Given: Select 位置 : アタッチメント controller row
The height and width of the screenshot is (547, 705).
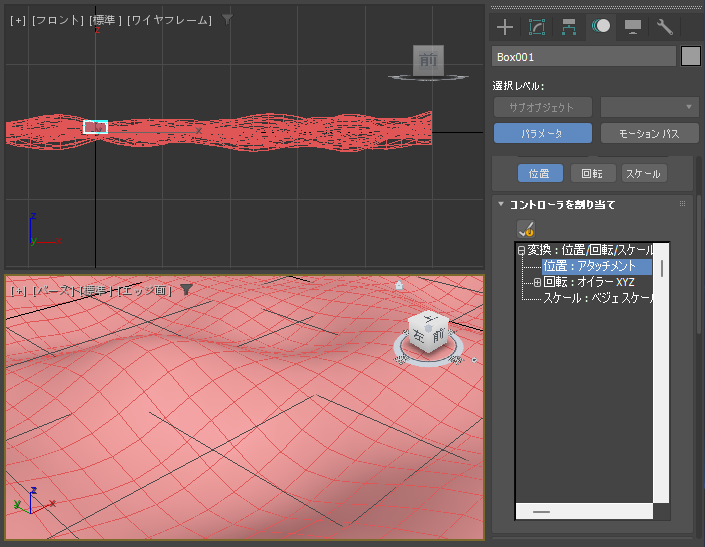Looking at the screenshot, I should click(x=597, y=266).
